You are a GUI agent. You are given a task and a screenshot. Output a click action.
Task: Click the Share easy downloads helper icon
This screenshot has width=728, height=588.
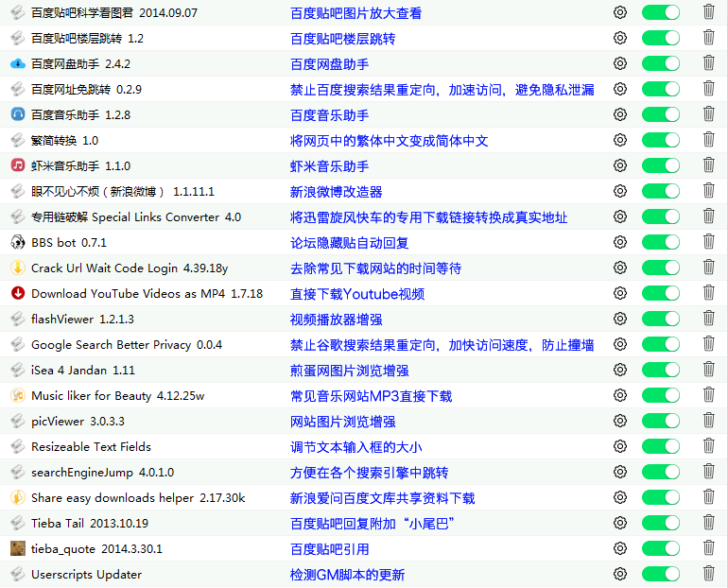tap(18, 497)
